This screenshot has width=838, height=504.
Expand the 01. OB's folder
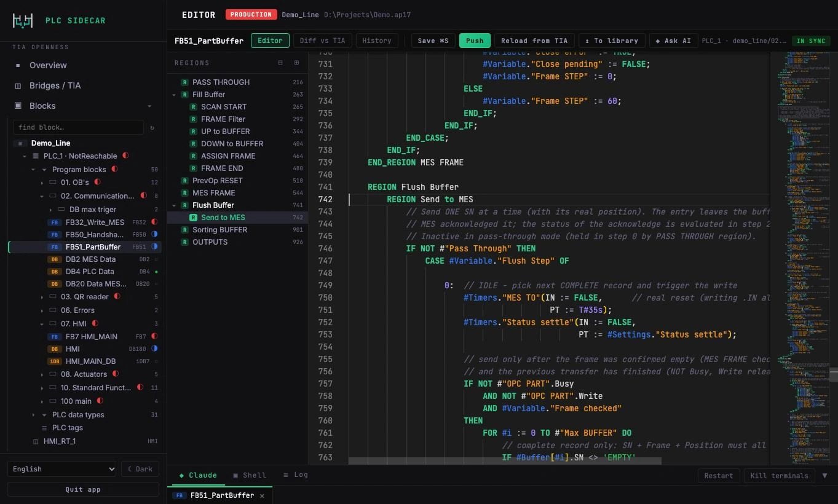click(x=42, y=183)
